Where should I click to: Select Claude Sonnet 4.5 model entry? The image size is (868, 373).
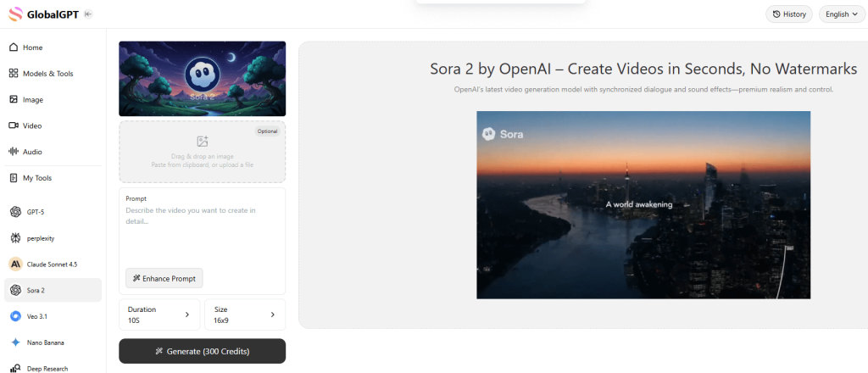click(x=53, y=264)
